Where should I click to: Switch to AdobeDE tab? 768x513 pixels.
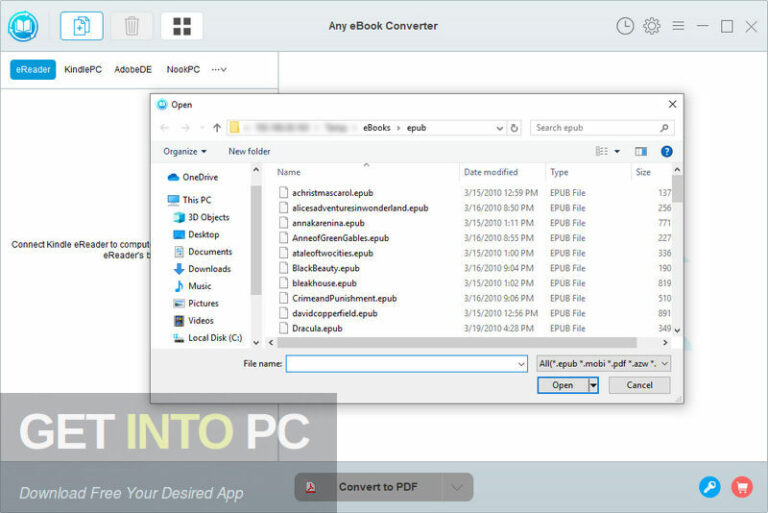coord(133,70)
